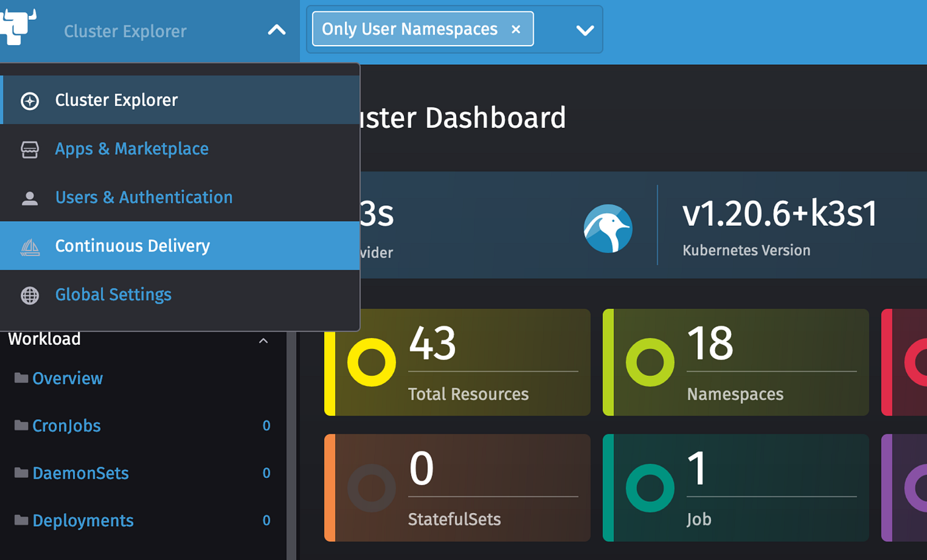Open the 43 Total Resources card
The width and height of the screenshot is (927, 560).
pyautogui.click(x=457, y=362)
